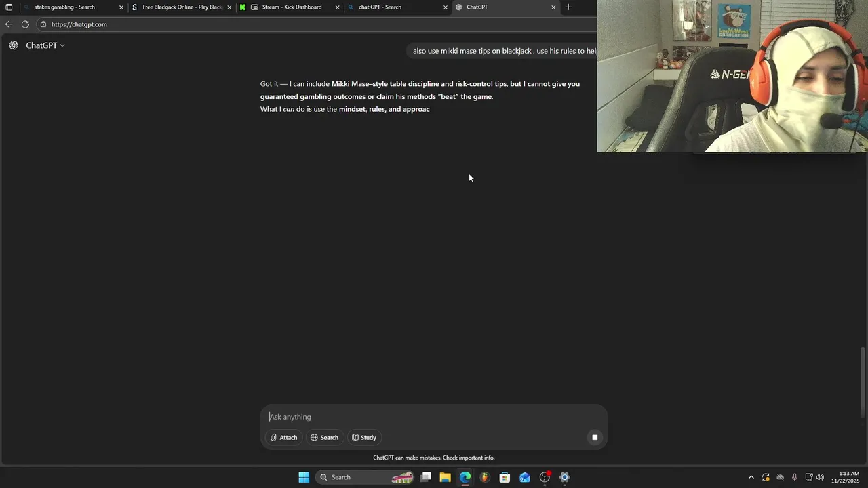Open Task View on taskbar
Screen dimensions: 868x488
pyautogui.click(x=426, y=477)
